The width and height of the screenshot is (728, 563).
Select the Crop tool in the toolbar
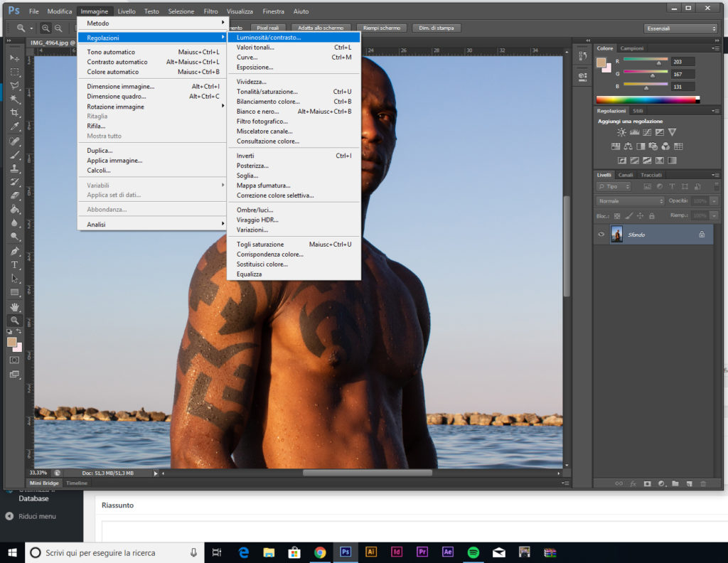[14, 112]
